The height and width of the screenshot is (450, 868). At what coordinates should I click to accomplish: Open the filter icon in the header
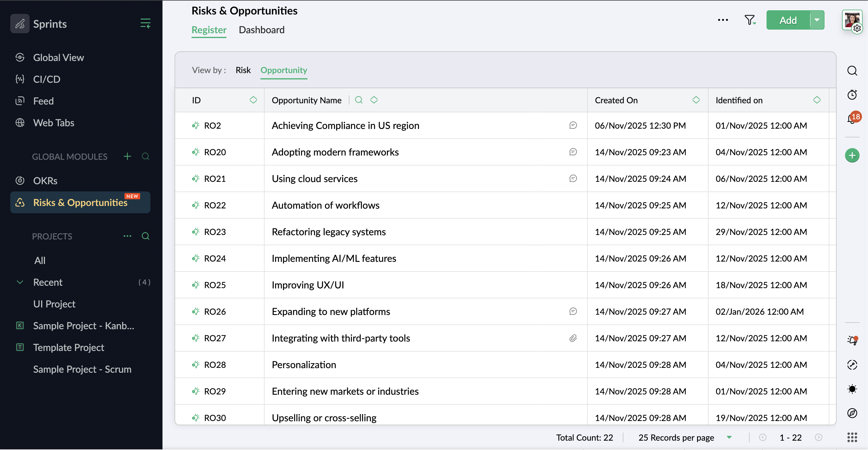point(750,20)
